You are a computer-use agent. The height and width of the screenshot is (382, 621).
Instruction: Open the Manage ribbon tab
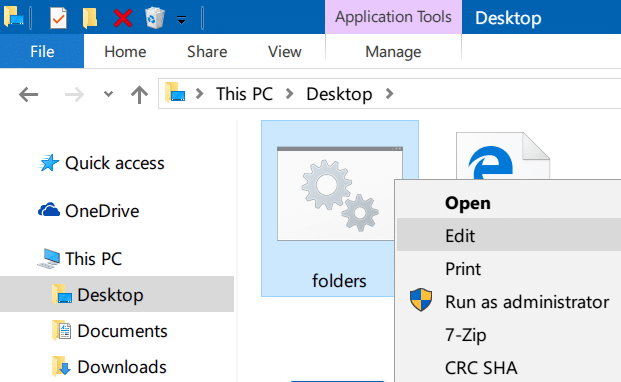click(x=393, y=52)
